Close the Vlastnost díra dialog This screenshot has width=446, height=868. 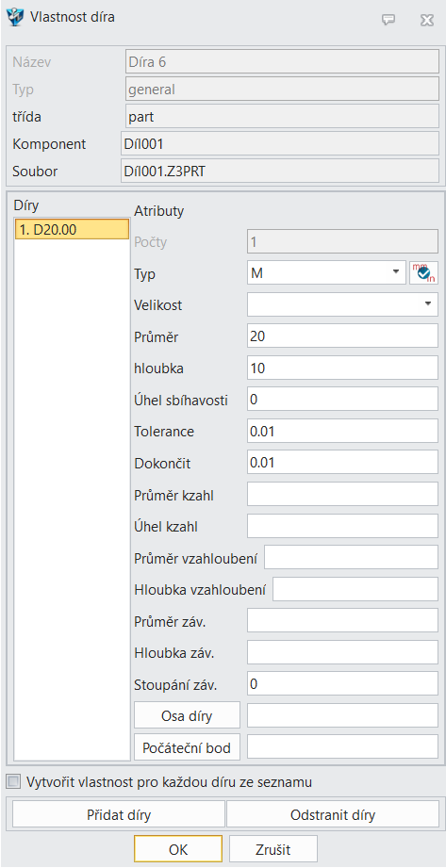(x=426, y=20)
